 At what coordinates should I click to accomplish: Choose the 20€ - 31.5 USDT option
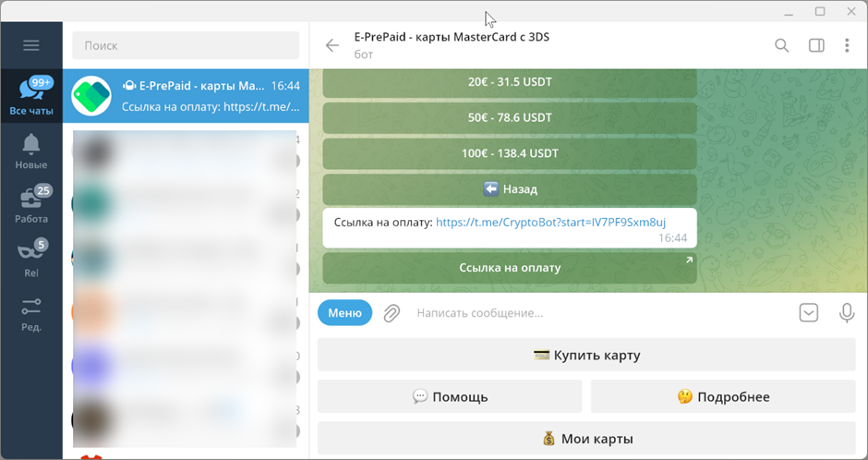(x=510, y=82)
